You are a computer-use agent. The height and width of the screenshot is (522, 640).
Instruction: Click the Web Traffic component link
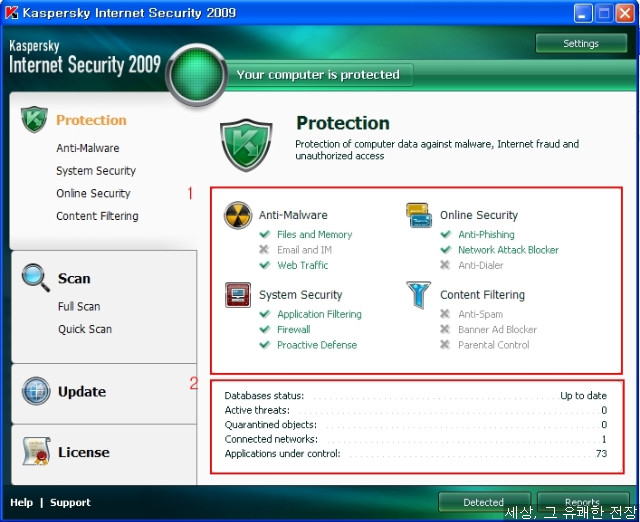(302, 265)
